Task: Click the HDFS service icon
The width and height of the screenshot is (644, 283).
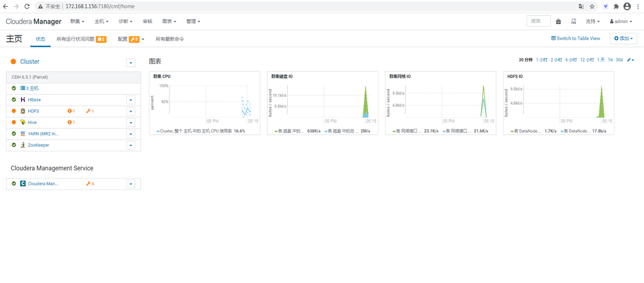Action: tap(23, 111)
